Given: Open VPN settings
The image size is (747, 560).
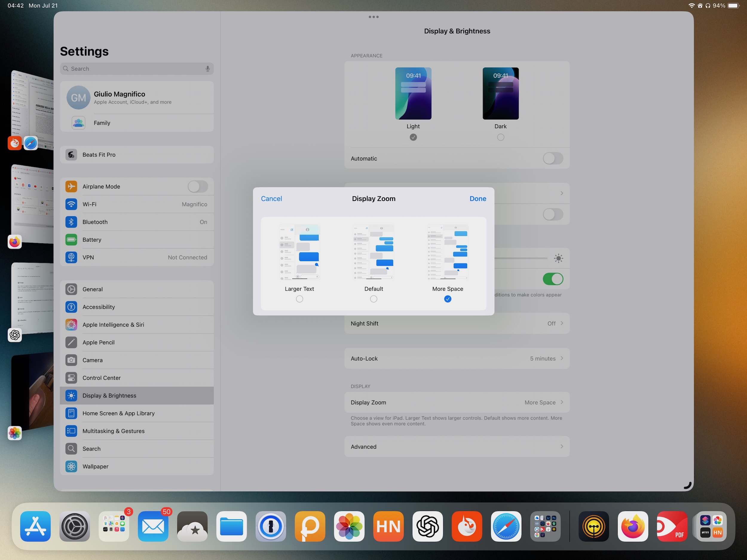Looking at the screenshot, I should click(137, 257).
